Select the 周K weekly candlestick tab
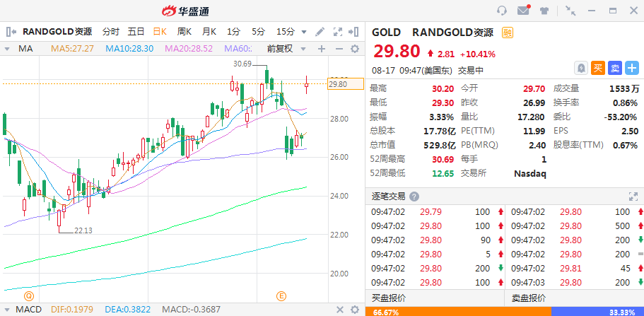 point(185,32)
